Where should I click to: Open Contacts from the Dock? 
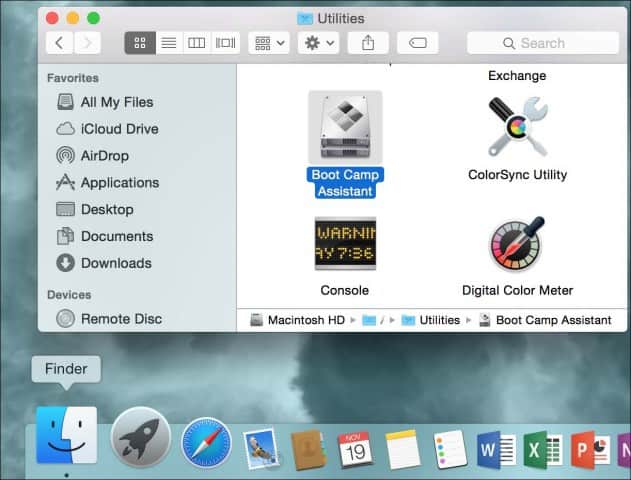pyautogui.click(x=307, y=450)
